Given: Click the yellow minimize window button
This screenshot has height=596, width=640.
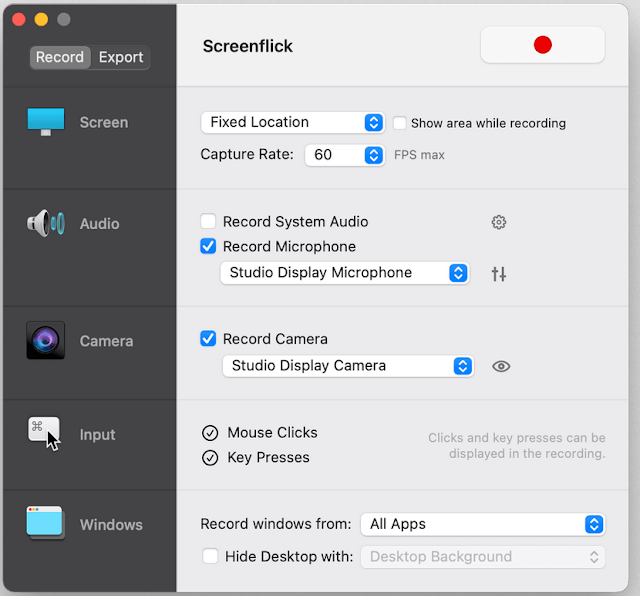Looking at the screenshot, I should pos(41,19).
